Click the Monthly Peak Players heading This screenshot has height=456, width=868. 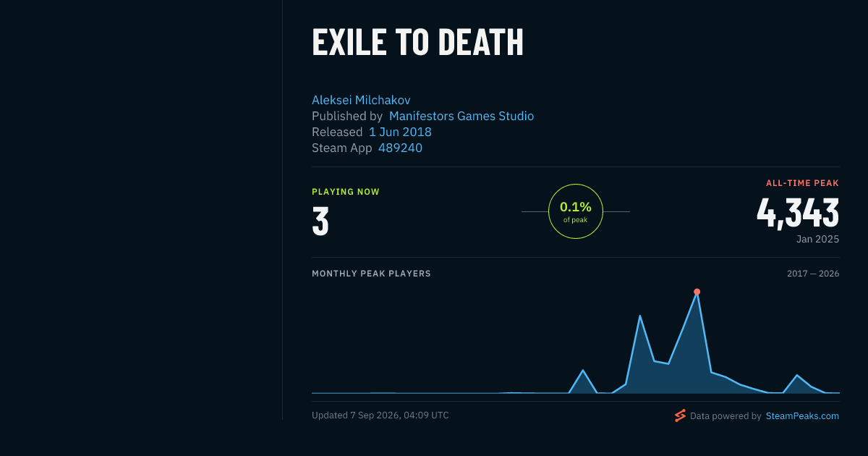pos(371,274)
